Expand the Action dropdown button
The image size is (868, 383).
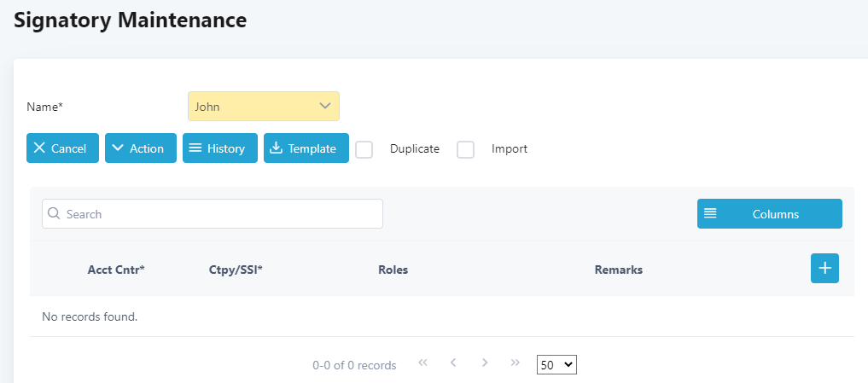[x=141, y=148]
